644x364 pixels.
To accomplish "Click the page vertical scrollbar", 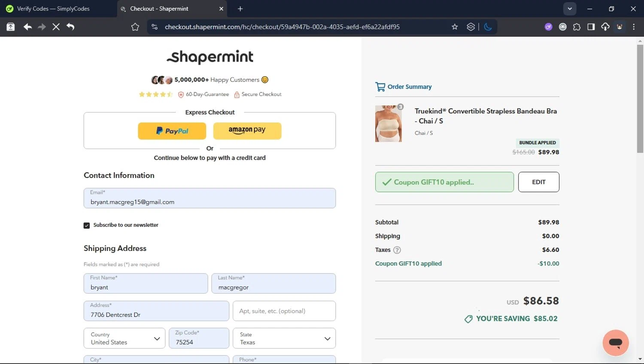I will [640, 99].
